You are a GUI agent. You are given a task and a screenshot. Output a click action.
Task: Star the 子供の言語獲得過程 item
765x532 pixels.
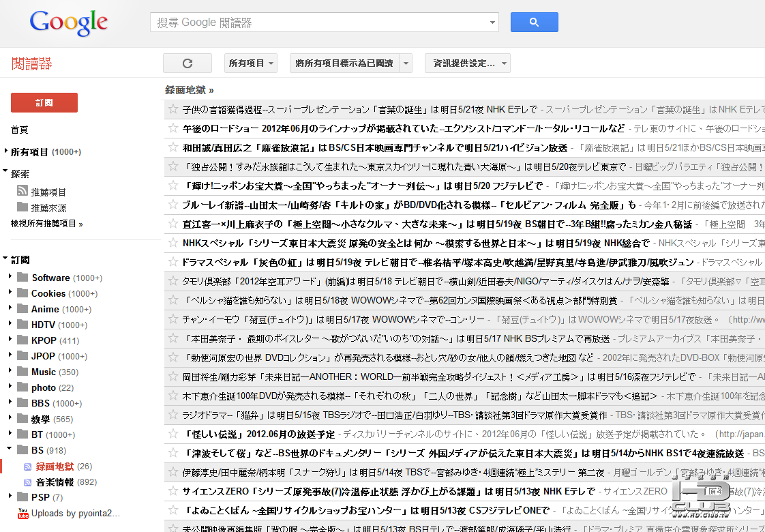[172, 109]
